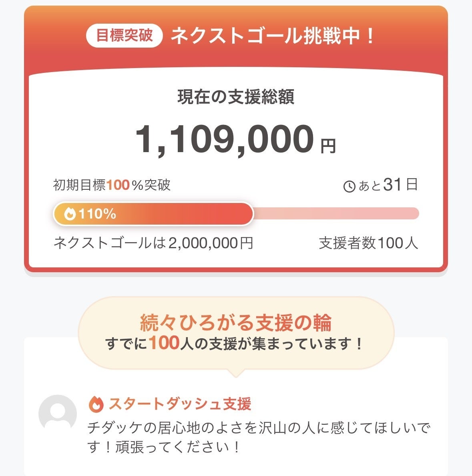The width and height of the screenshot is (472, 476).
Task: Click the 円 unit after the total amount
Action: (x=328, y=146)
